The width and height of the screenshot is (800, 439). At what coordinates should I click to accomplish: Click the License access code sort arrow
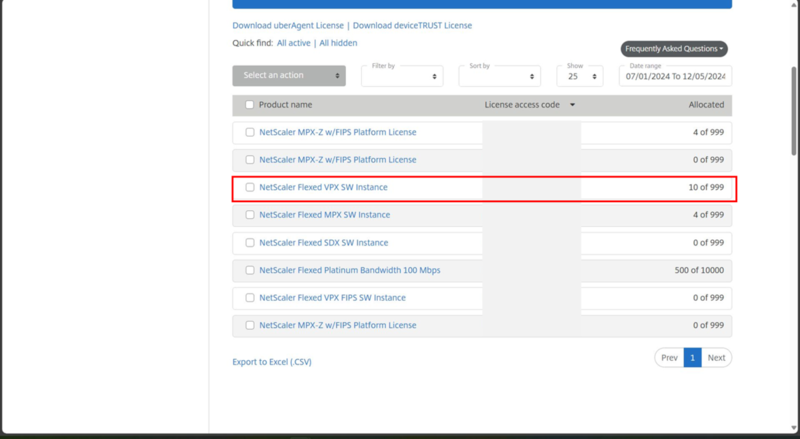coord(572,105)
